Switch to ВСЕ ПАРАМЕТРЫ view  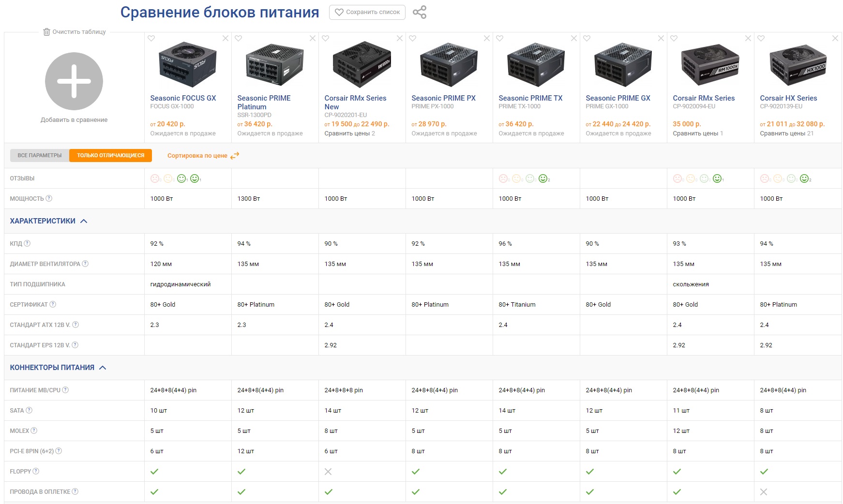click(40, 155)
